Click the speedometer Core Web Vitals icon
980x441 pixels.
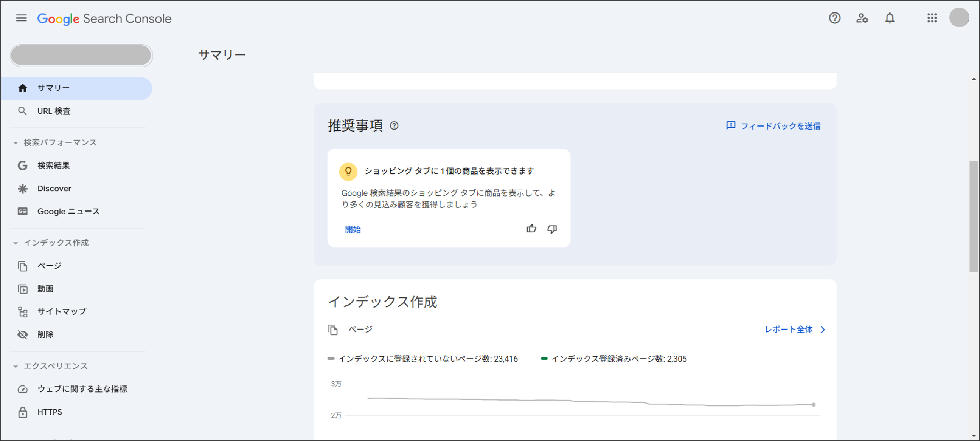point(22,389)
